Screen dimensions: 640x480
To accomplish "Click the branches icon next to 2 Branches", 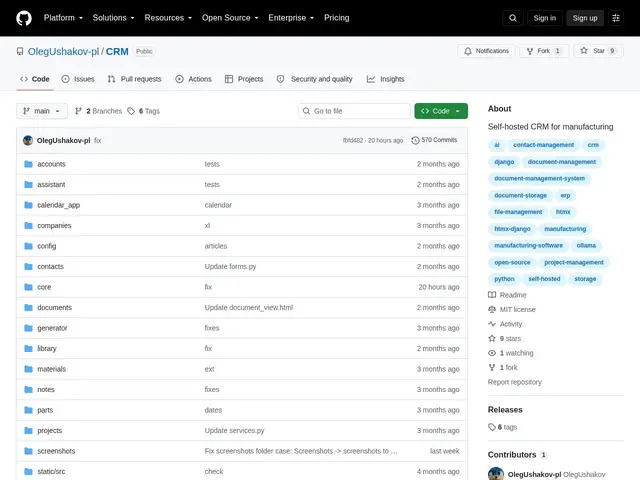I will (78, 111).
